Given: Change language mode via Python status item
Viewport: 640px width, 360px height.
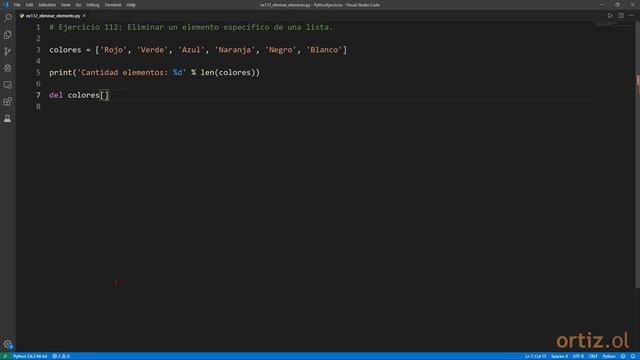Looking at the screenshot, I should pyautogui.click(x=609, y=356).
